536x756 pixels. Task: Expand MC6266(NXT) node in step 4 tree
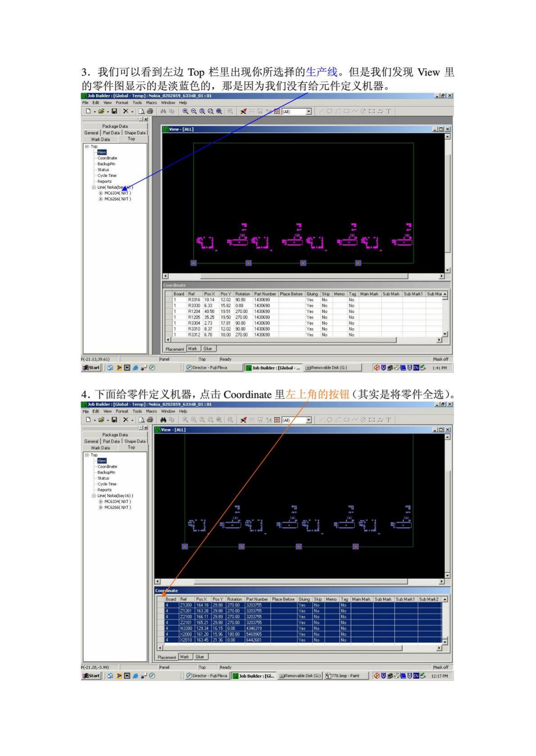[x=101, y=507]
